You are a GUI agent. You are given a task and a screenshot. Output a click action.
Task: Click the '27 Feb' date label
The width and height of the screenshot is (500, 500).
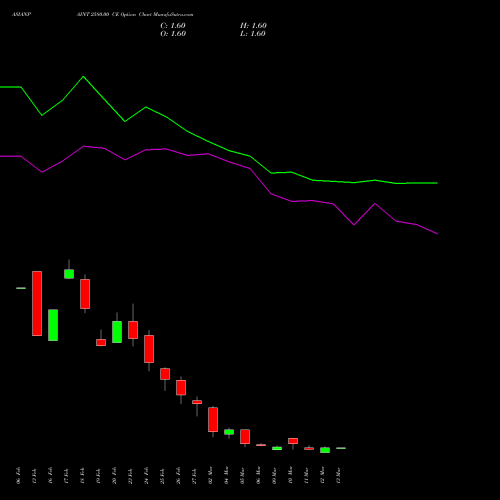(x=194, y=476)
